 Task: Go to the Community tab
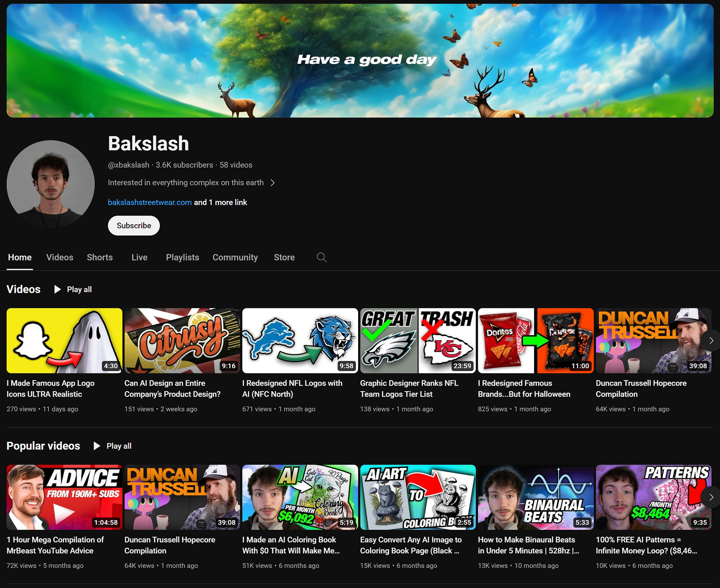(x=235, y=257)
